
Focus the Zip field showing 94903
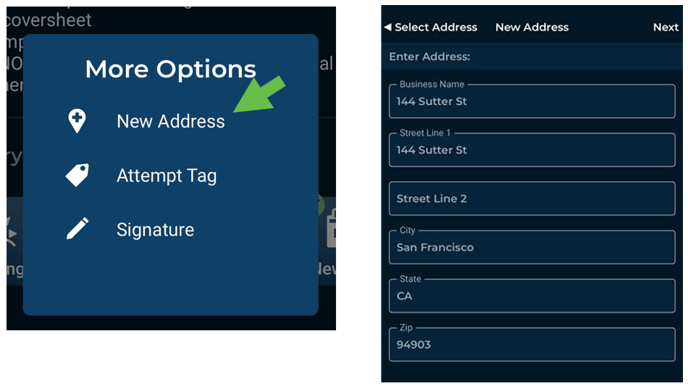coord(532,345)
